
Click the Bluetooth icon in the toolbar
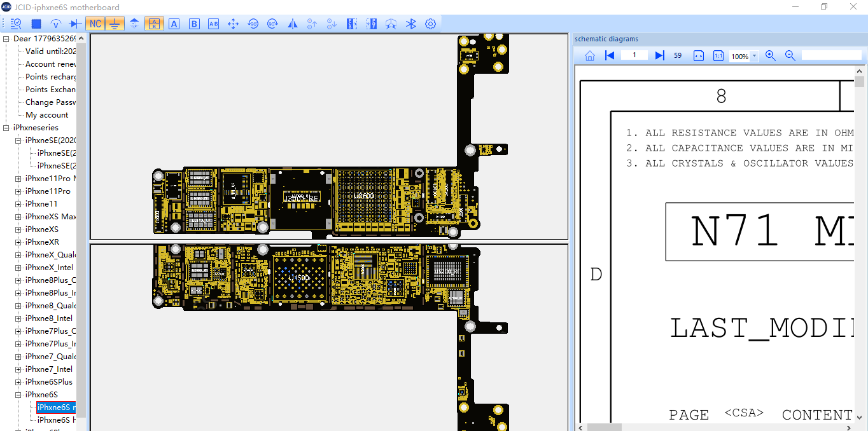coord(411,24)
